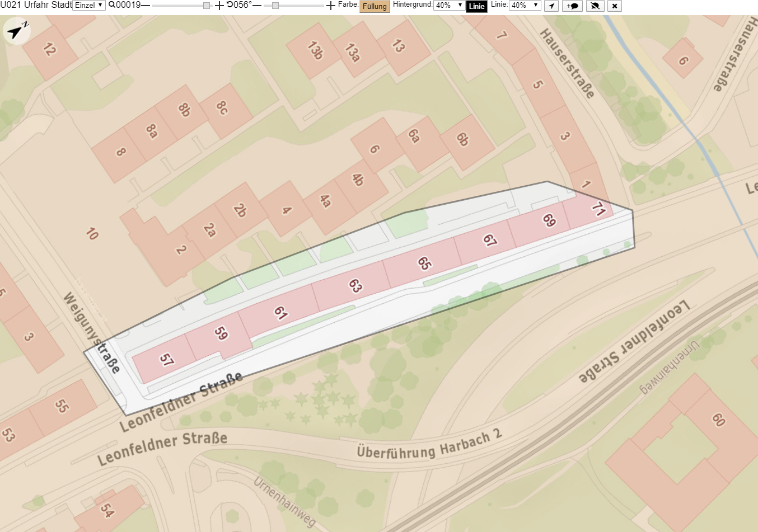Image resolution: width=758 pixels, height=532 pixels.
Task: Decrease zoom with the minus sign
Action: (x=146, y=6)
